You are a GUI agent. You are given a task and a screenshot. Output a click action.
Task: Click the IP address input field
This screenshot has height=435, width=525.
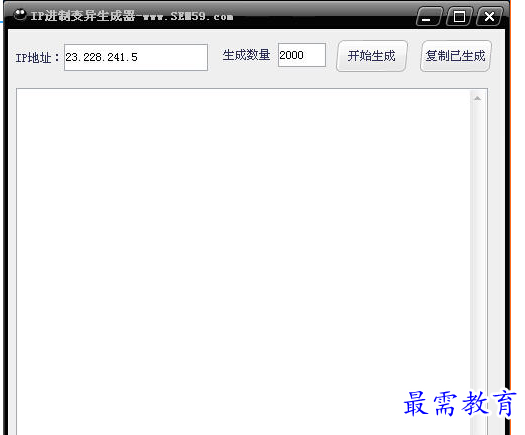(x=136, y=57)
